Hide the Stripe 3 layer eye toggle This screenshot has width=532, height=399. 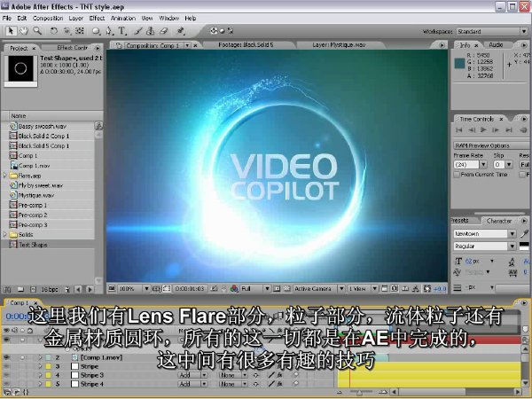pos(6,375)
